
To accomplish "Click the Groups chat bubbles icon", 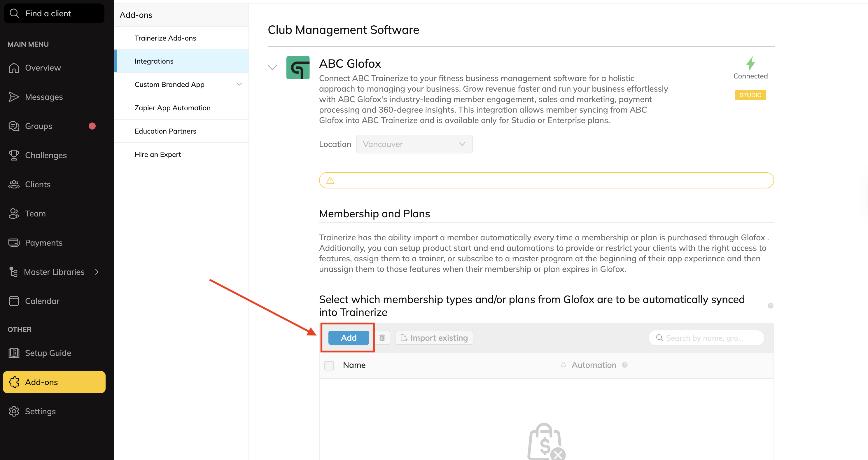I will coord(14,126).
